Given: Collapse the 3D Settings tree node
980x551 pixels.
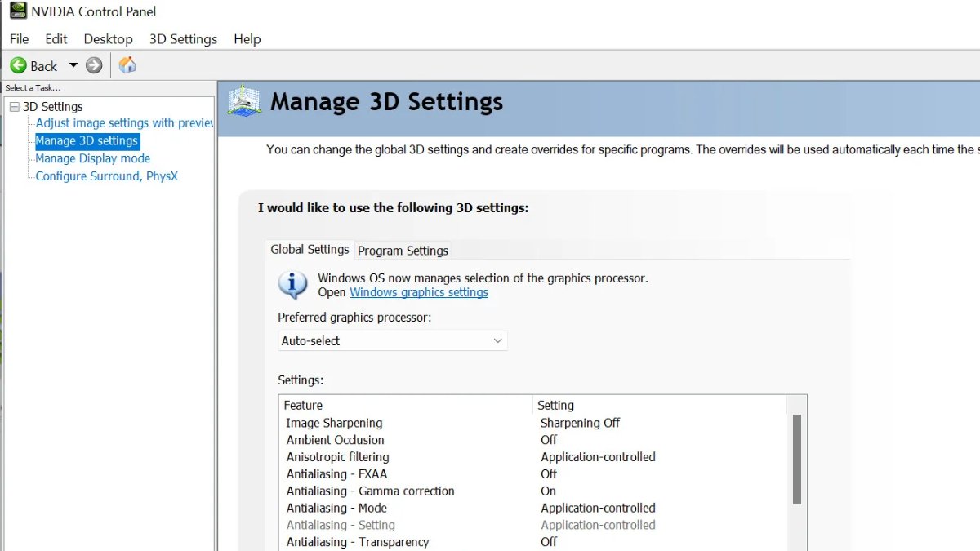Looking at the screenshot, I should 13,106.
